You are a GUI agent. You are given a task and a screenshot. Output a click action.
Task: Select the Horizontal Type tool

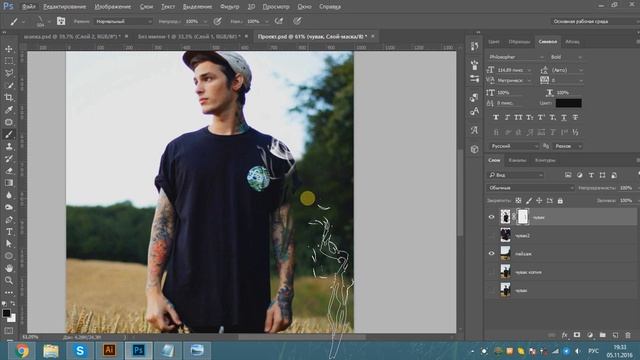pyautogui.click(x=9, y=232)
